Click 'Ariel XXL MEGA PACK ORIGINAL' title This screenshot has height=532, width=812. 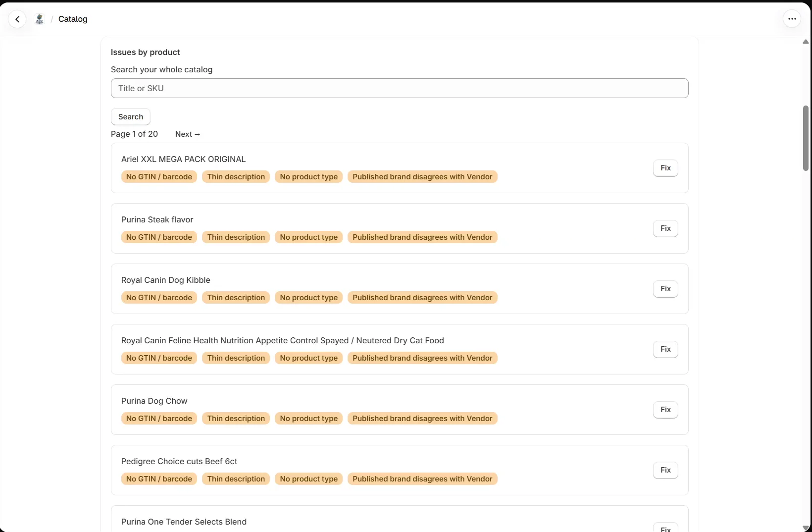(x=183, y=160)
